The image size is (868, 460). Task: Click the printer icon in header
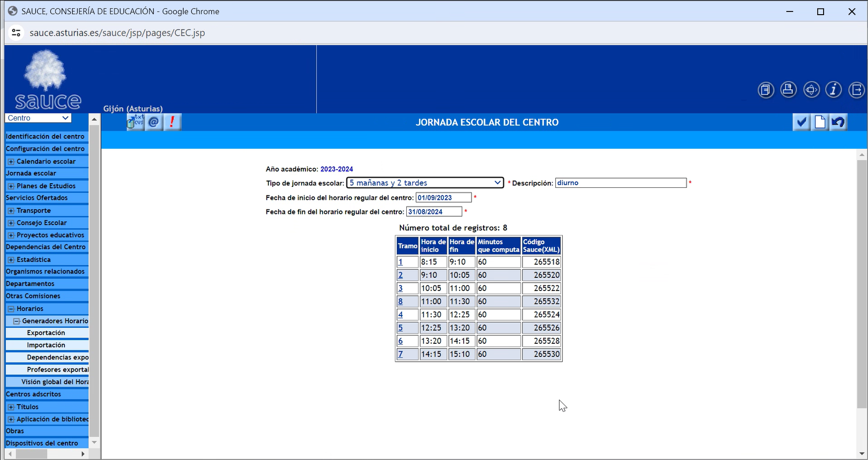tap(789, 90)
